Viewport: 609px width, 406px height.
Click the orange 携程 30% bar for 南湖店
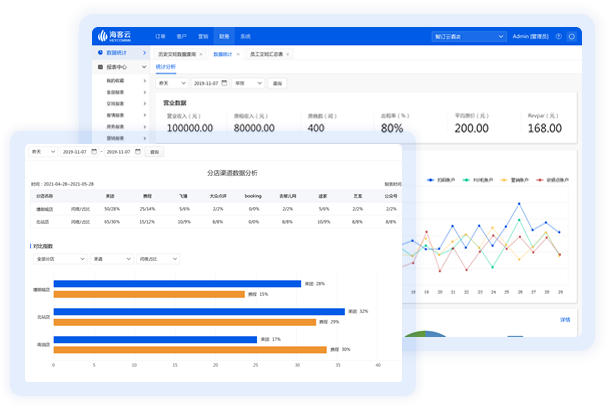click(x=190, y=349)
